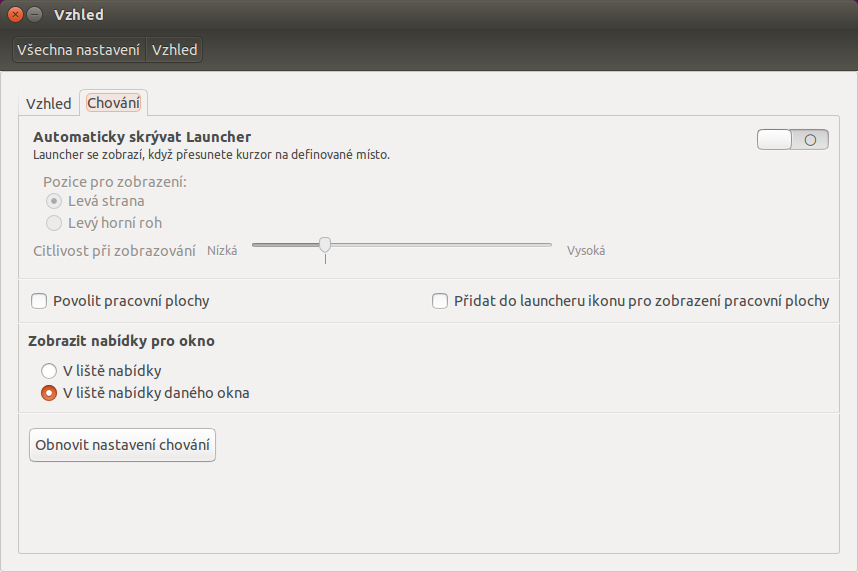Select V liště nabídky radio option

click(49, 371)
